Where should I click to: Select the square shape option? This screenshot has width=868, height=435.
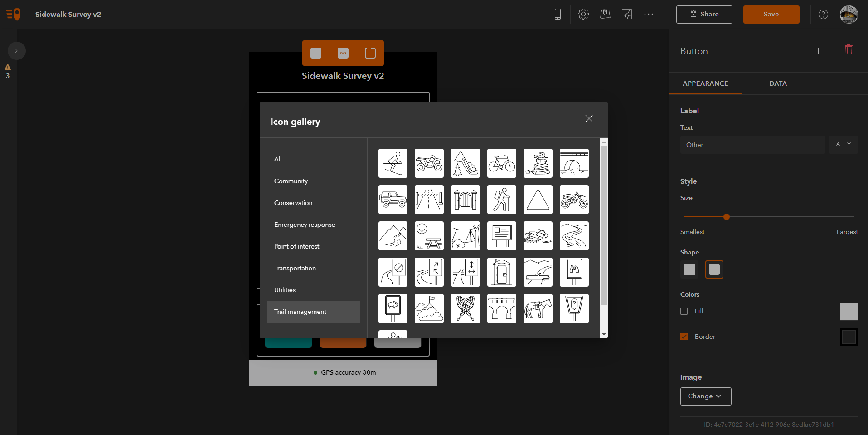tap(689, 269)
